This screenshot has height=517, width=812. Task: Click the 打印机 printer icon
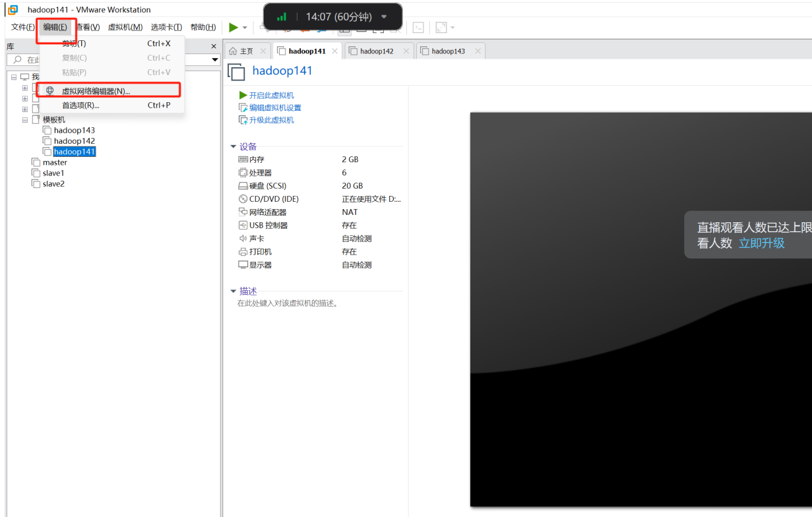click(243, 252)
